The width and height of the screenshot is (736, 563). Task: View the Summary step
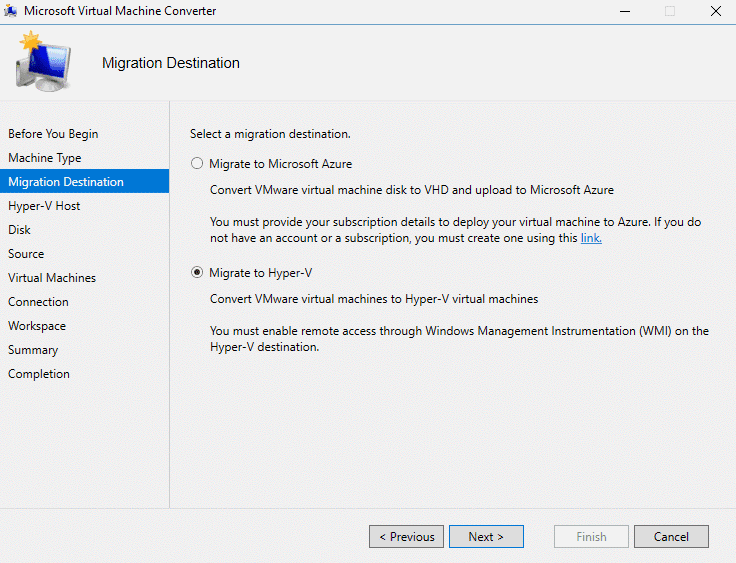(x=33, y=350)
